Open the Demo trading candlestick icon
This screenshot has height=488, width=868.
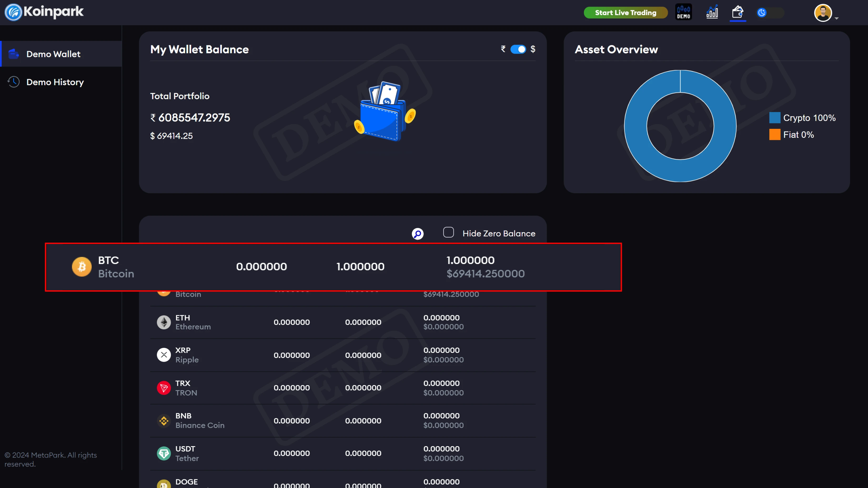coord(683,12)
